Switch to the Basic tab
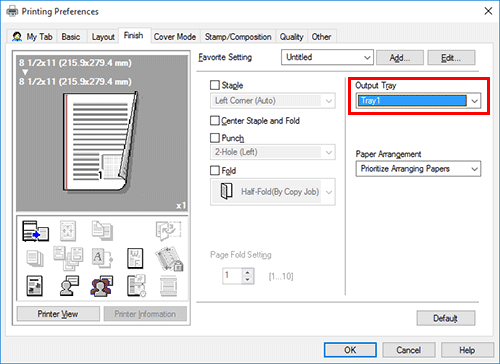This screenshot has height=364, width=500. (71, 37)
